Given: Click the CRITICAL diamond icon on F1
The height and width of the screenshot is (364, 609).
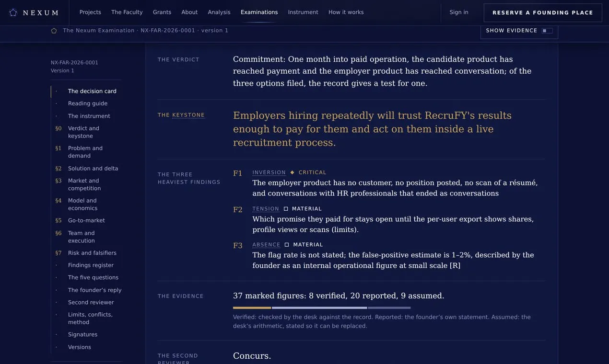Looking at the screenshot, I should pyautogui.click(x=293, y=172).
